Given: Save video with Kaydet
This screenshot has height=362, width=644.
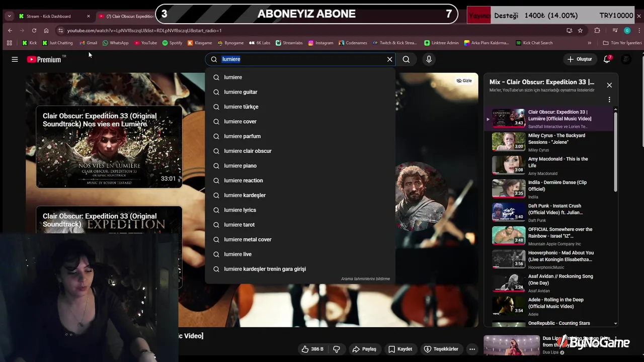Looking at the screenshot, I should pos(400,349).
